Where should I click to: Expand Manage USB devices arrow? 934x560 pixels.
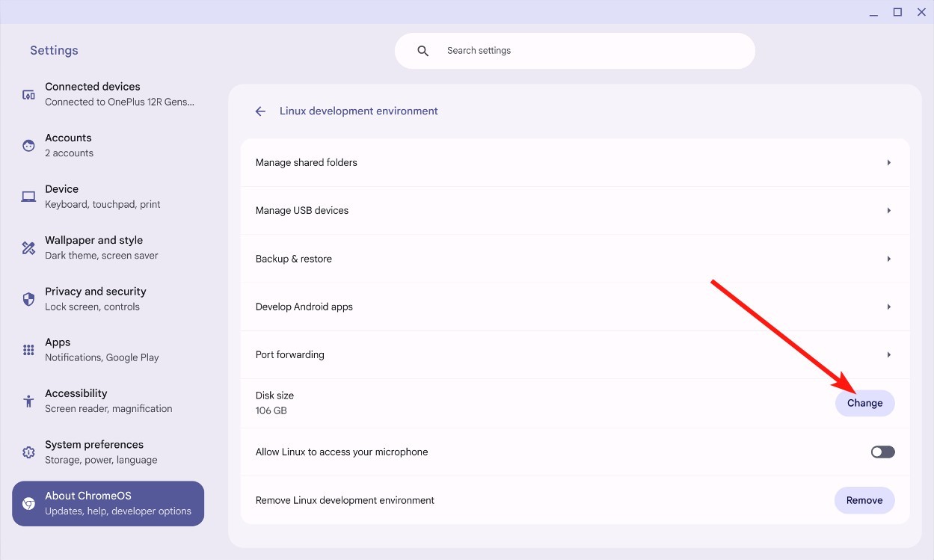(888, 211)
